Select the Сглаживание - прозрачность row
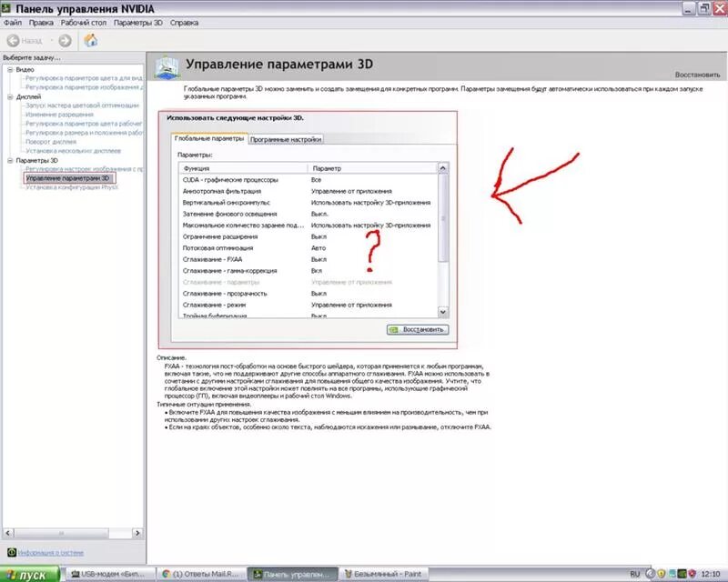This screenshot has height=582, width=728. point(308,294)
